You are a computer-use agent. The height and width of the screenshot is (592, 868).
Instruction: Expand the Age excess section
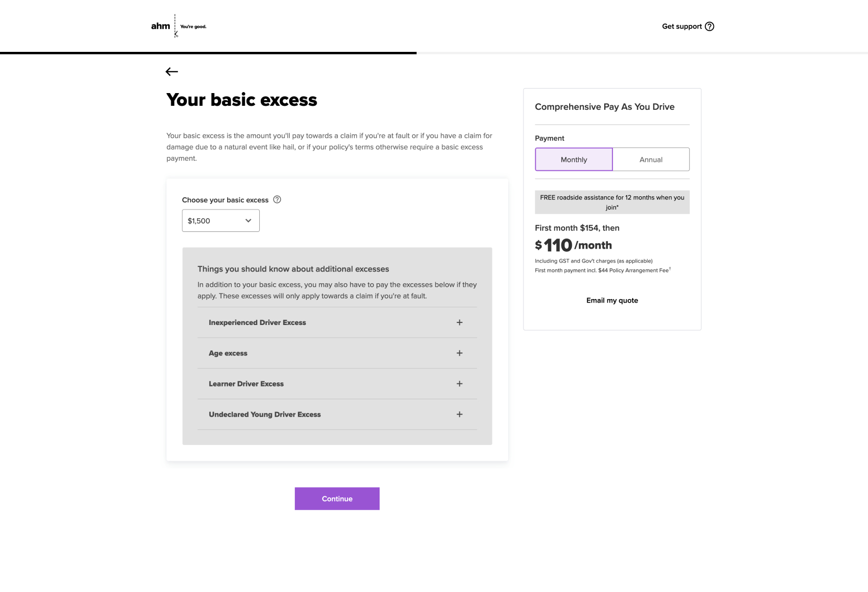pos(228,353)
